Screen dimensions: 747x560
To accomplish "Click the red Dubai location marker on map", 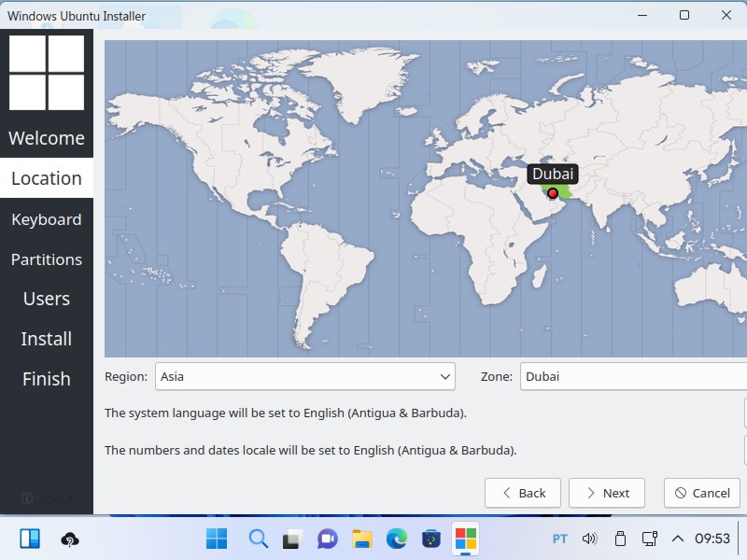I will [553, 193].
